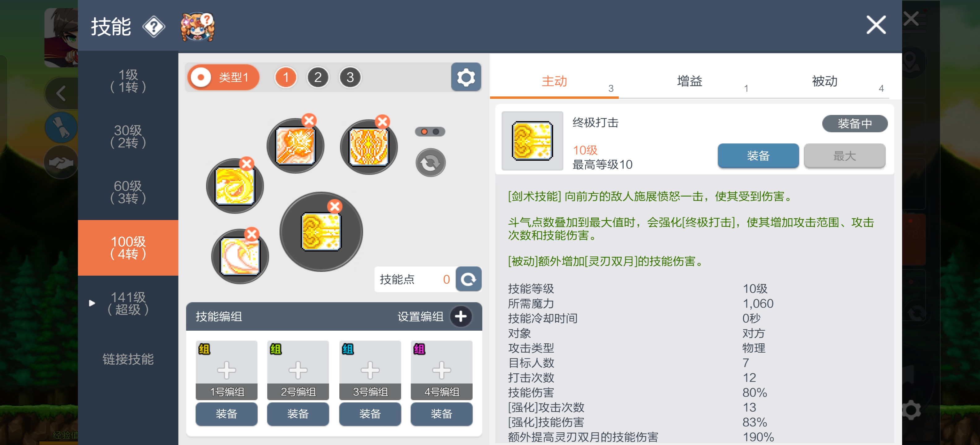Tap the girl character guide avatar
This screenshot has height=445, width=980.
pos(197,27)
